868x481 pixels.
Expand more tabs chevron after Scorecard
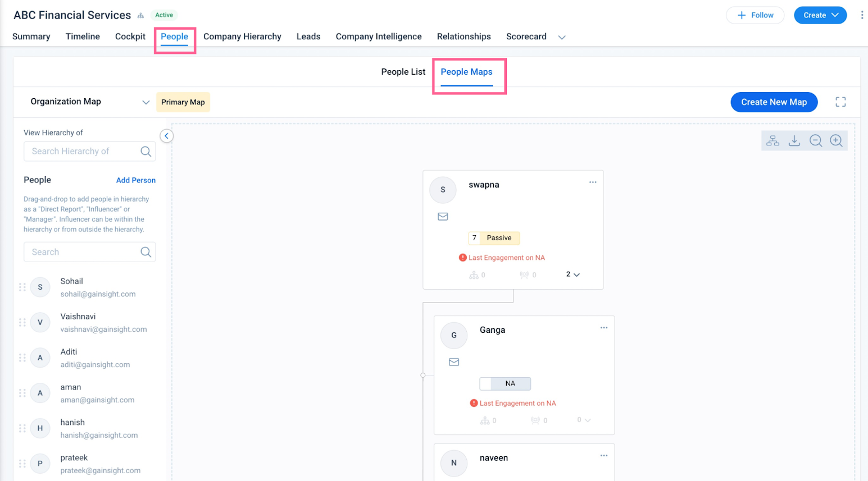pyautogui.click(x=562, y=37)
